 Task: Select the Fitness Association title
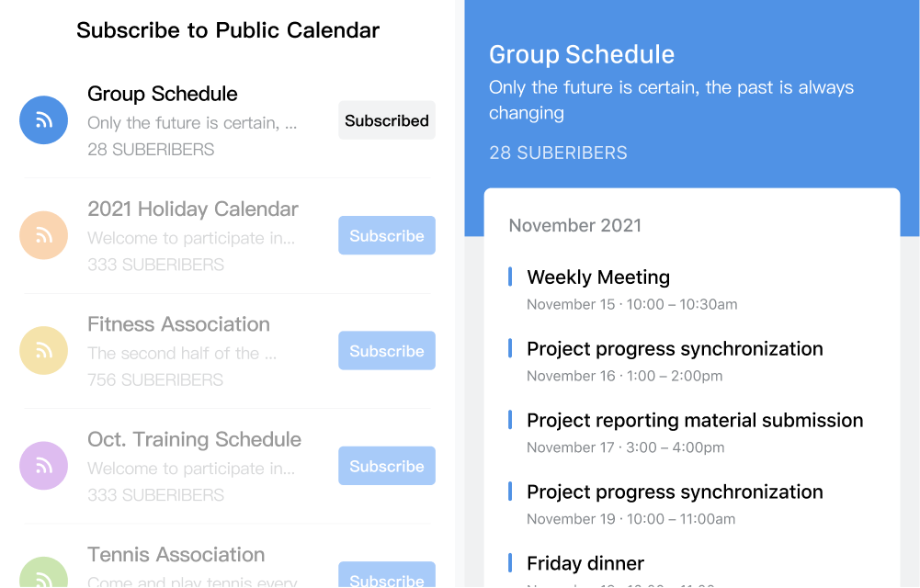tap(178, 324)
